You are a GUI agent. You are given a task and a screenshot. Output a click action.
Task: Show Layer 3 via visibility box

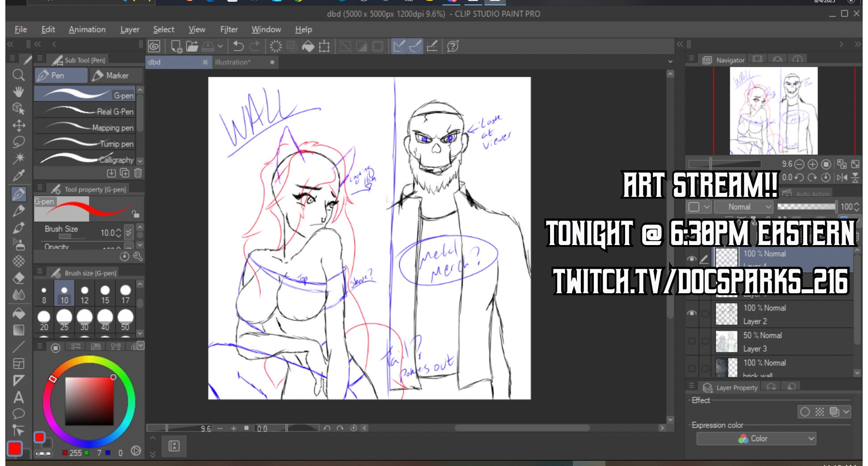pyautogui.click(x=692, y=341)
